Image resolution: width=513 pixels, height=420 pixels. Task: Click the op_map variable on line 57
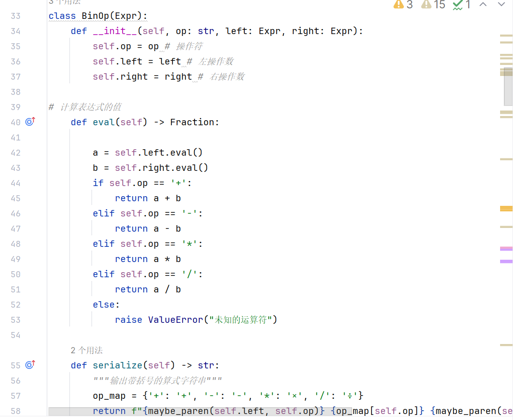(109, 396)
